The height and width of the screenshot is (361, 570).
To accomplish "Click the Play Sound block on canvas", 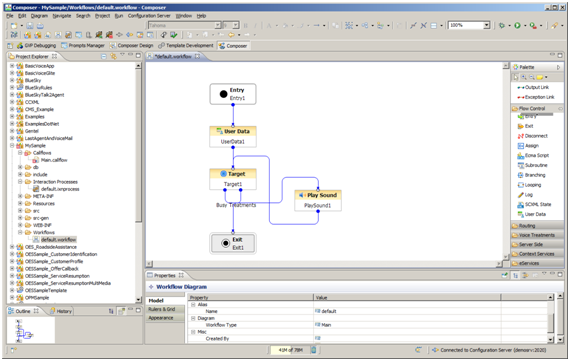I will pyautogui.click(x=318, y=200).
